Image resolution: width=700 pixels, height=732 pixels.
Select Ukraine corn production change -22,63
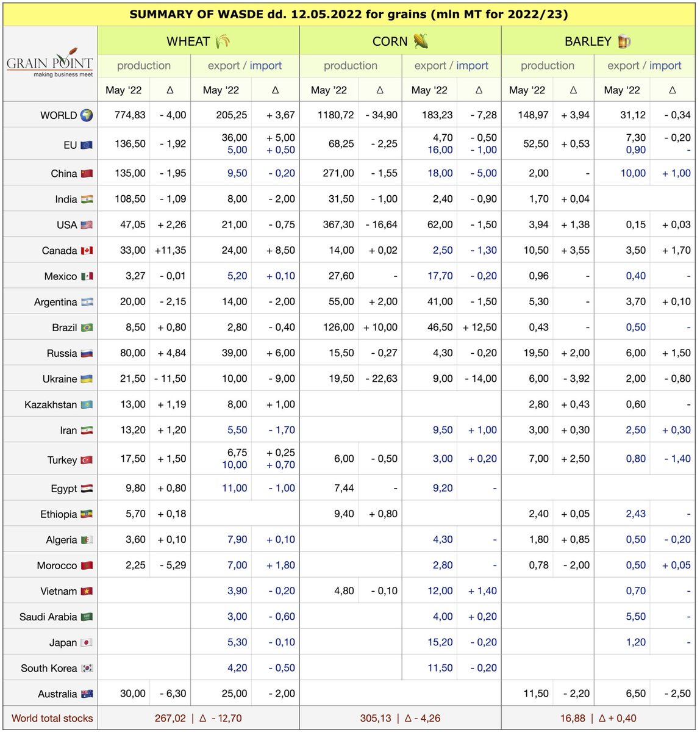tap(380, 379)
